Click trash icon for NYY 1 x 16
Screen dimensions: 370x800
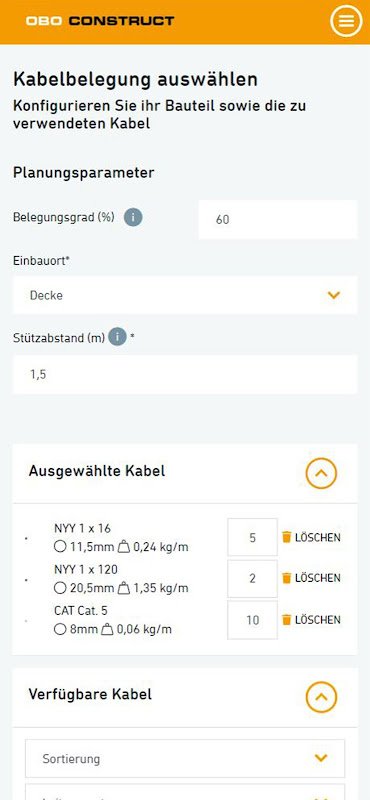coord(287,537)
